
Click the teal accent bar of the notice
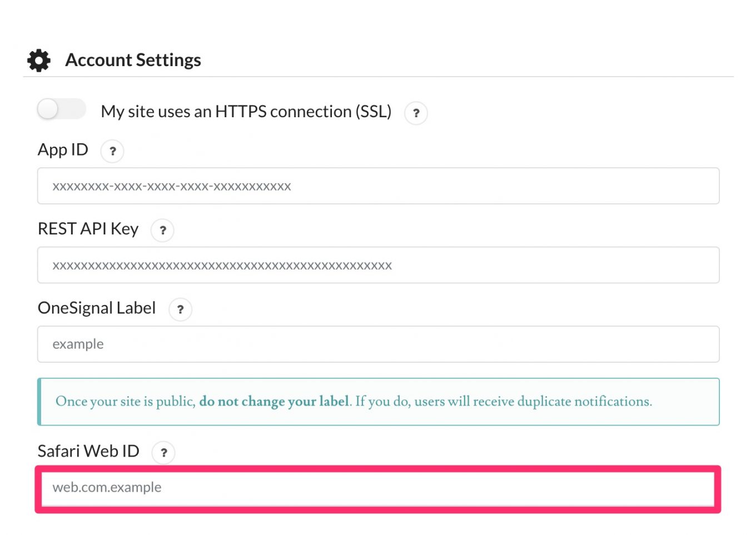pos(39,402)
